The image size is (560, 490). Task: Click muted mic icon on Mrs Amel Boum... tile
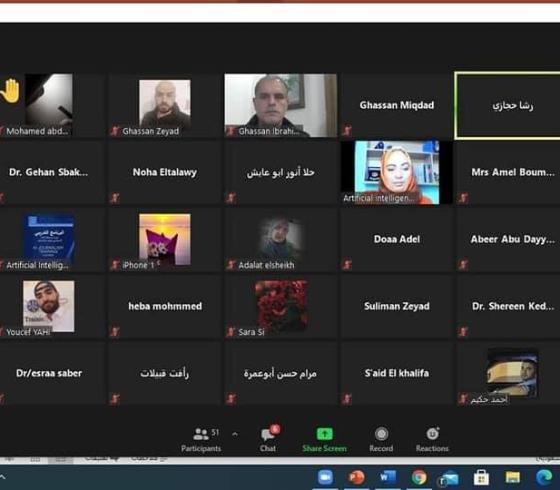pos(463,198)
